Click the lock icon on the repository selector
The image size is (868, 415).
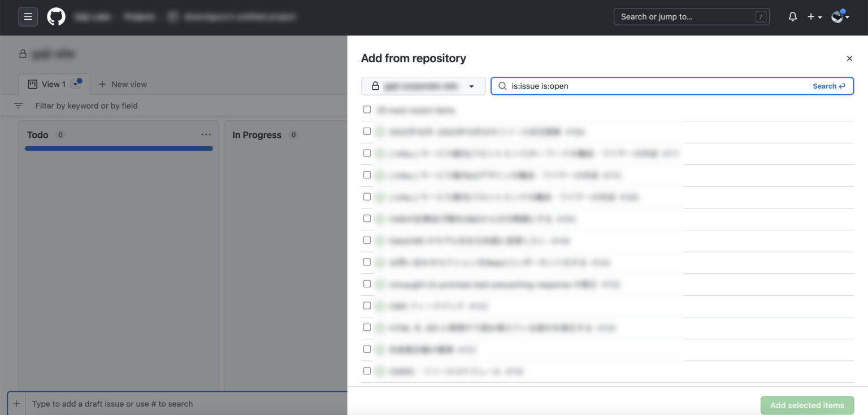coord(375,86)
